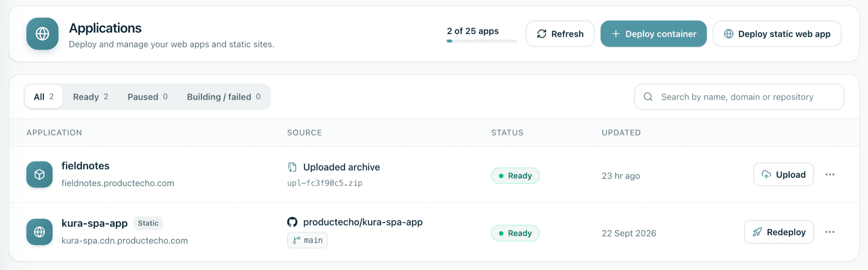Click the main branch chip
This screenshot has height=270, width=868.
tap(307, 240)
